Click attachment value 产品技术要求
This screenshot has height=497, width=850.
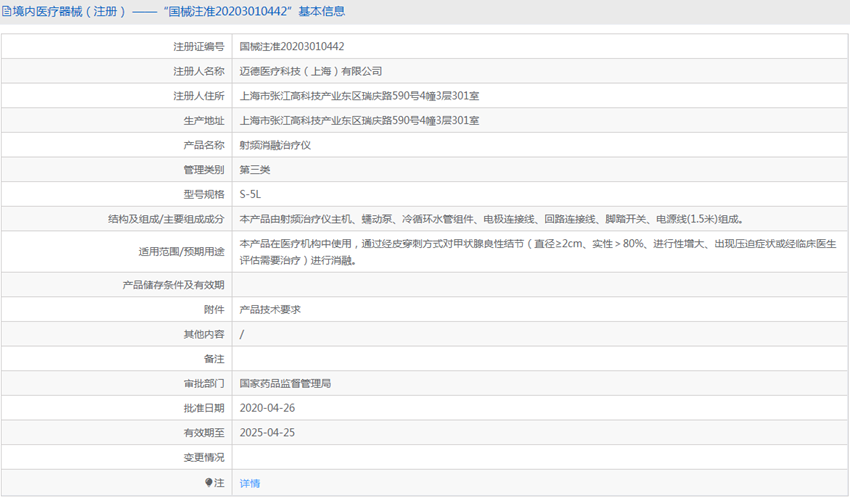point(270,309)
